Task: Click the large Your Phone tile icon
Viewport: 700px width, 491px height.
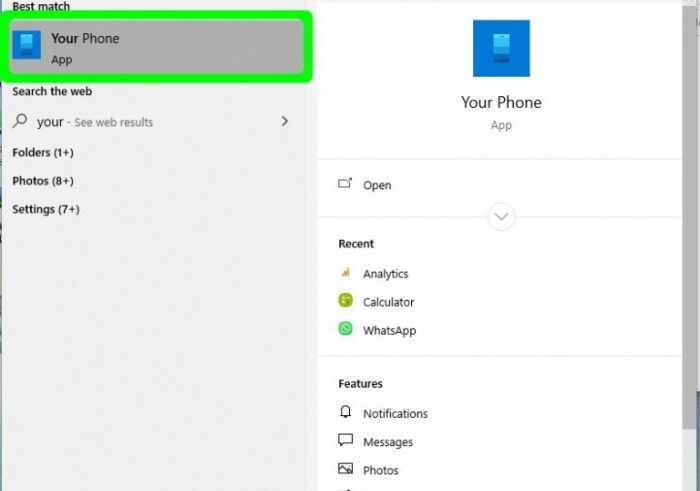Action: [x=501, y=48]
